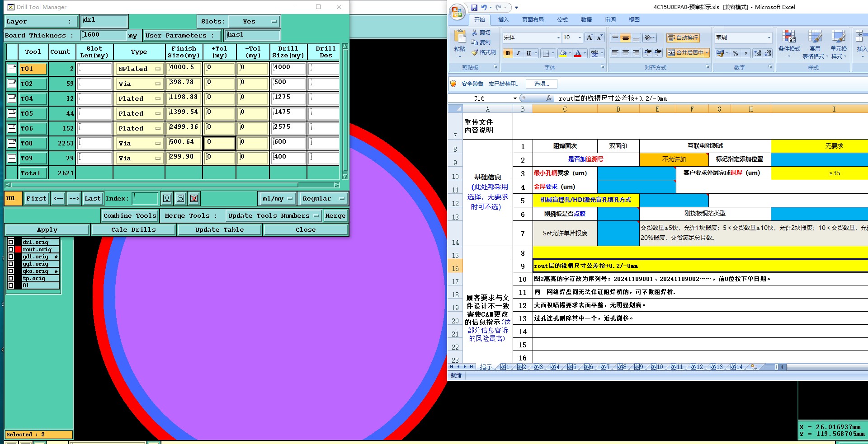Expand the T06 tool row
868x444 pixels.
click(12, 128)
